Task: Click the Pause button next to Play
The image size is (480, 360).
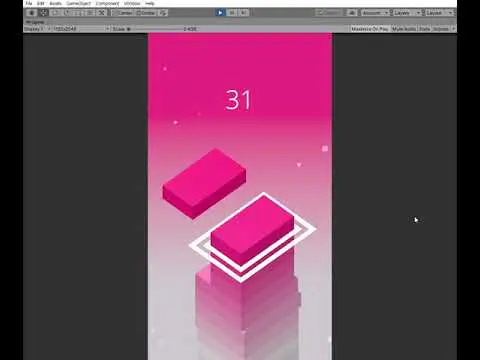Action: (x=232, y=13)
